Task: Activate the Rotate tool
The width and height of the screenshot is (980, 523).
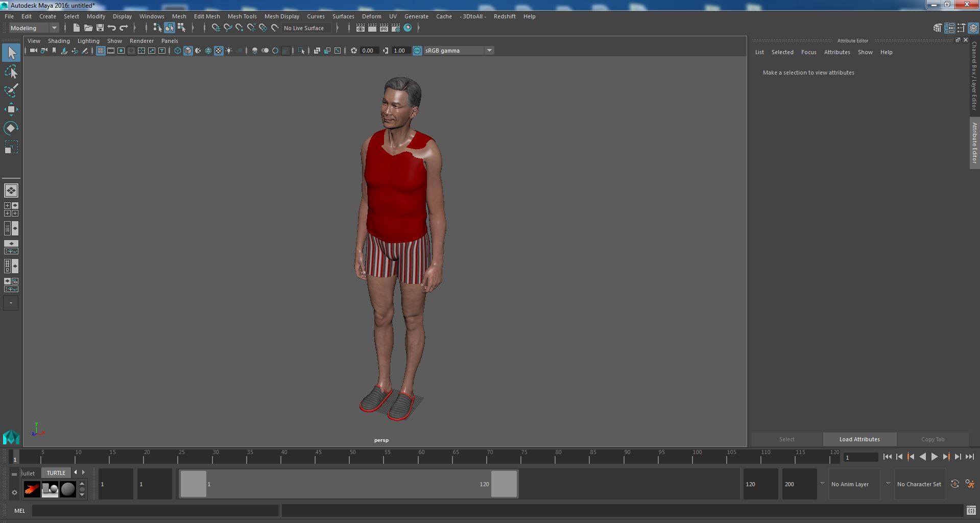Action: point(11,128)
